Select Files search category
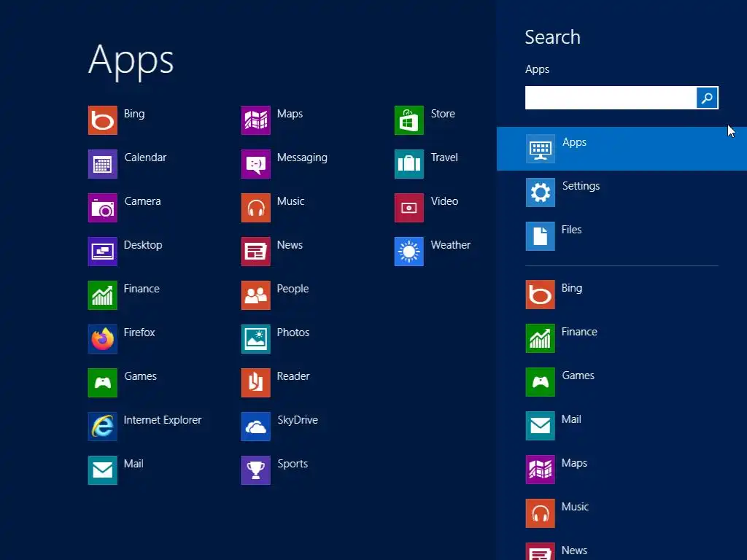Image resolution: width=747 pixels, height=560 pixels. click(622, 236)
